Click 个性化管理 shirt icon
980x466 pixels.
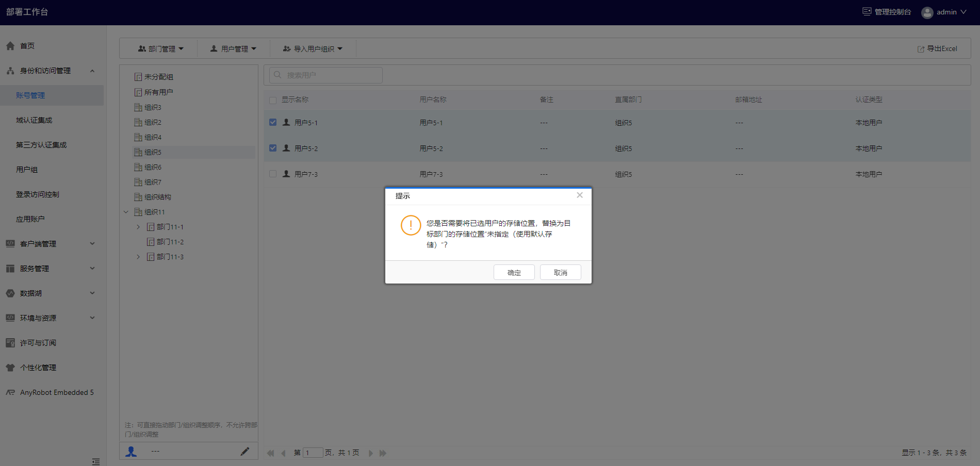(x=10, y=368)
